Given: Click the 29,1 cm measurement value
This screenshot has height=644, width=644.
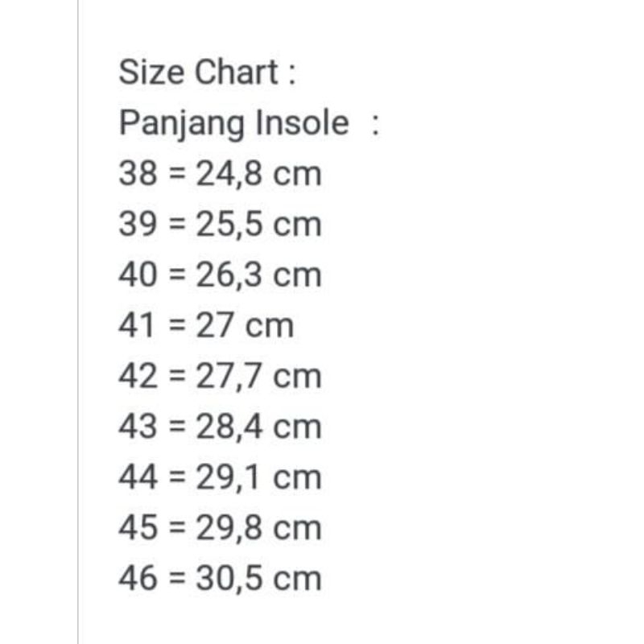Looking at the screenshot, I should [258, 478].
